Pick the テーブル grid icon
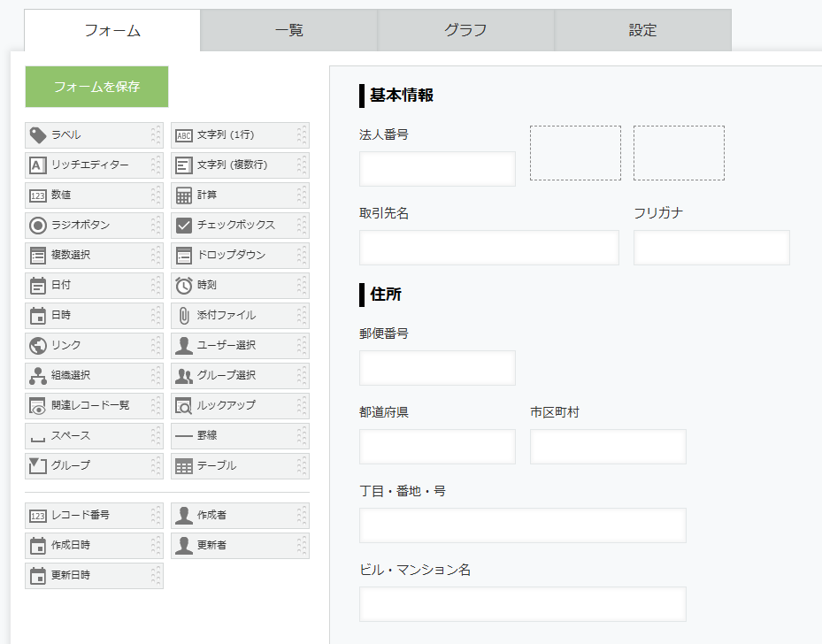Screen dimensions: 822x644 (183, 466)
